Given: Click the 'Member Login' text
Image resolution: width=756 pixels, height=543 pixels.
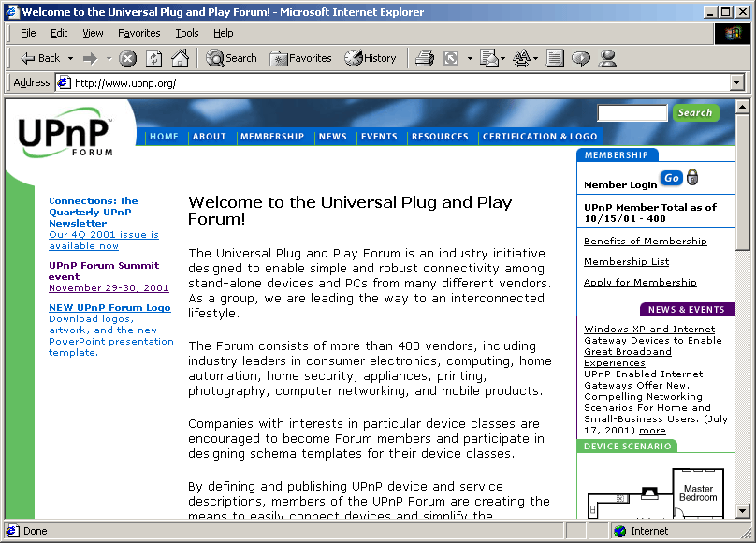Looking at the screenshot, I should pyautogui.click(x=620, y=184).
